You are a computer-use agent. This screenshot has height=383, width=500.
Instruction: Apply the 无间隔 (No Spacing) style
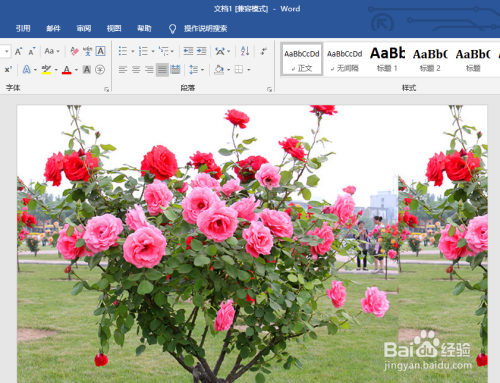344,59
